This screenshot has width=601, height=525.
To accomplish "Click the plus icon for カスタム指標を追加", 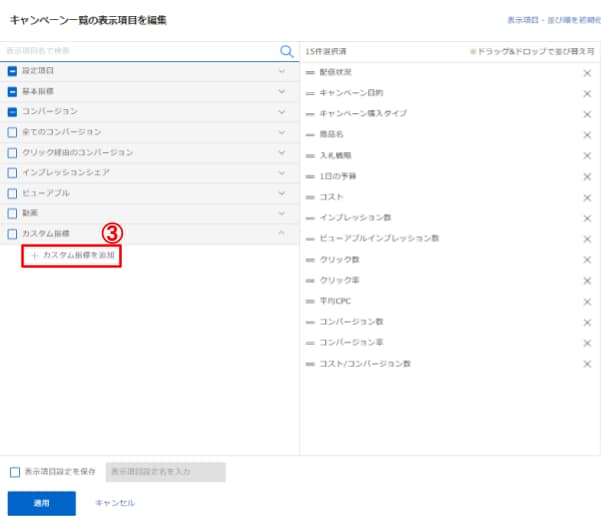I will pos(35,256).
